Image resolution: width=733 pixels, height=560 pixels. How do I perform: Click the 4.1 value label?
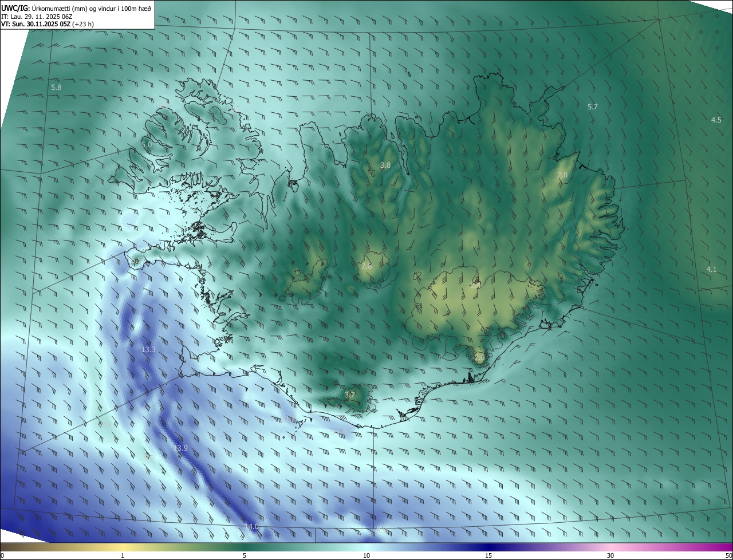pos(711,269)
